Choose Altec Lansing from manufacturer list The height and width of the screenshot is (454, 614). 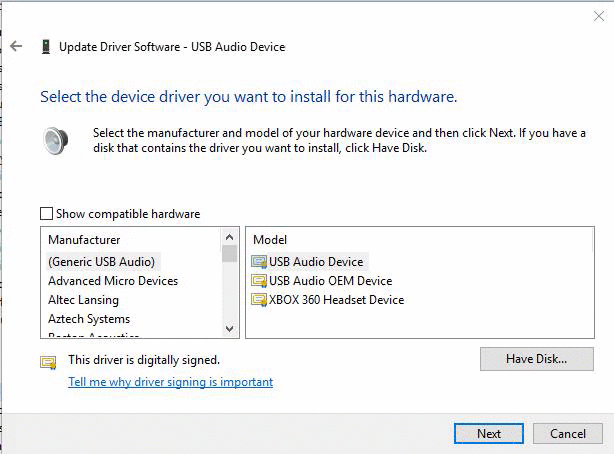pos(83,300)
